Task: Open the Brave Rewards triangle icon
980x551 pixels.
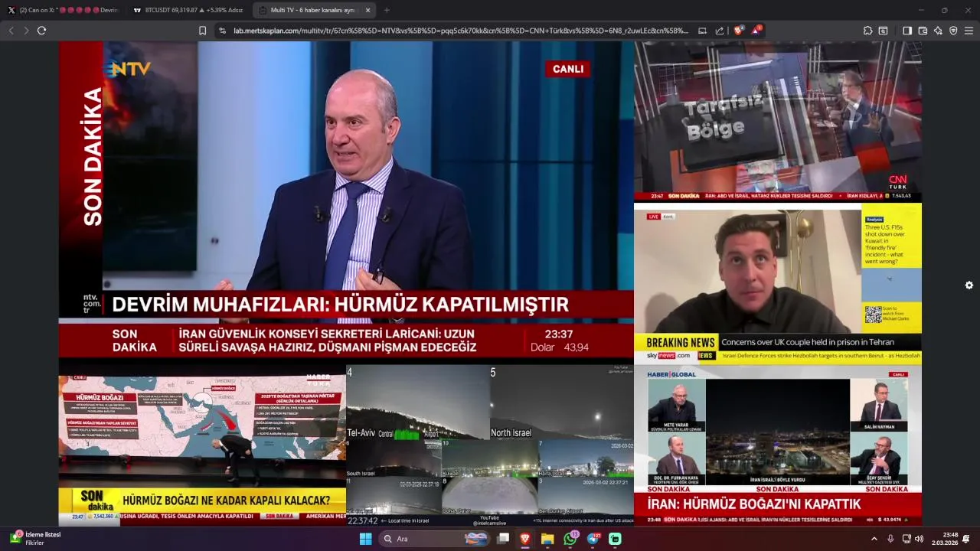Action: click(x=756, y=31)
